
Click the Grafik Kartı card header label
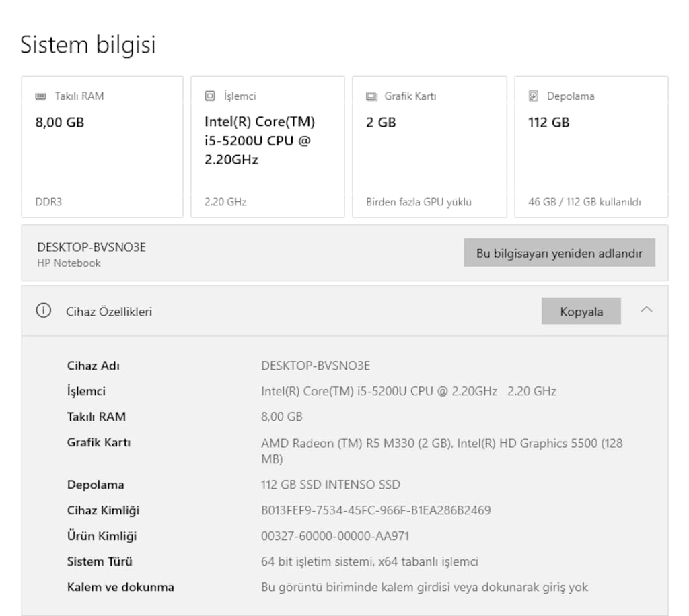pyautogui.click(x=410, y=96)
